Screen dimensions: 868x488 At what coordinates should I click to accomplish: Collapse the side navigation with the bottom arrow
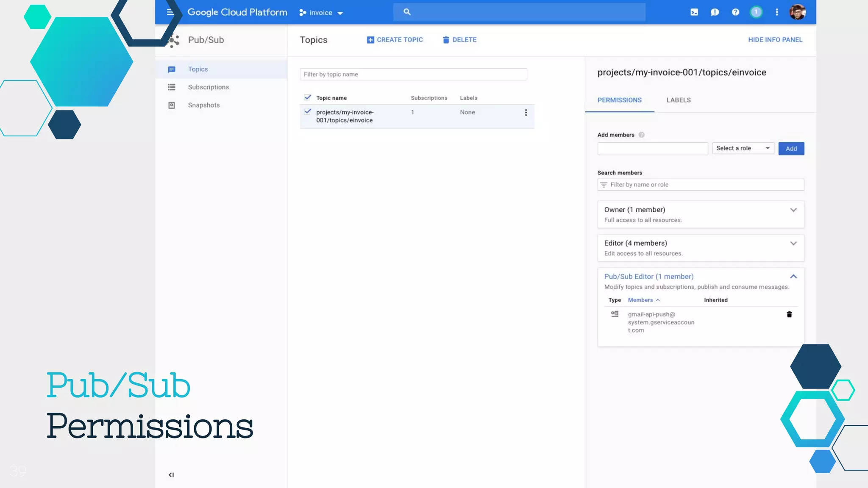click(171, 475)
